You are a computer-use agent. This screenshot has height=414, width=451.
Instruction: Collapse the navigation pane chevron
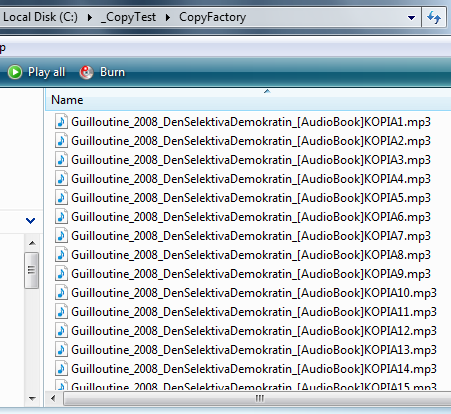(x=30, y=220)
